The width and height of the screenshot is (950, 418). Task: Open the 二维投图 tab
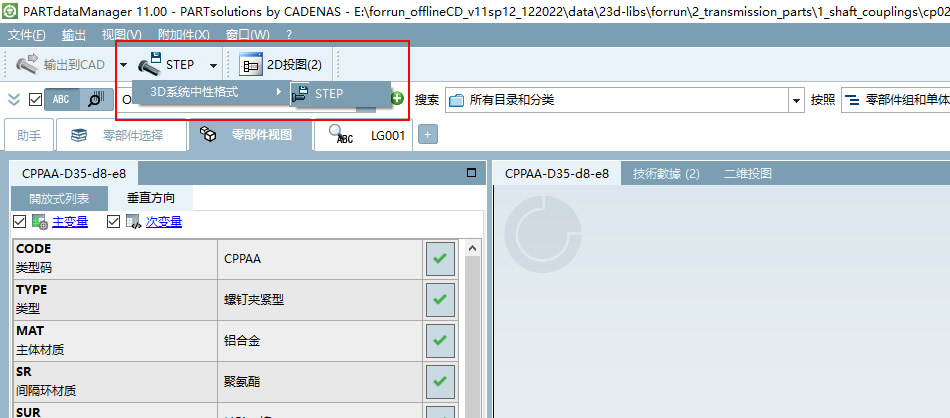tap(748, 173)
